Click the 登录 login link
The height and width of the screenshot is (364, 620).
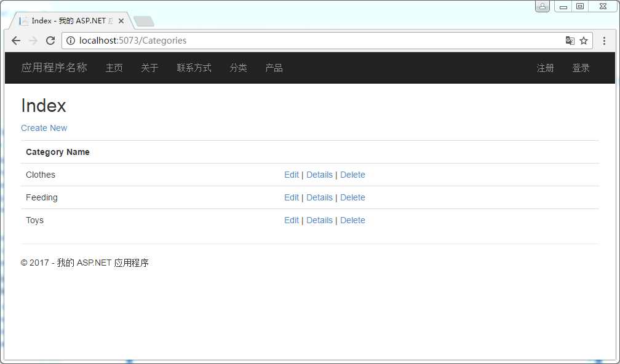click(x=581, y=68)
